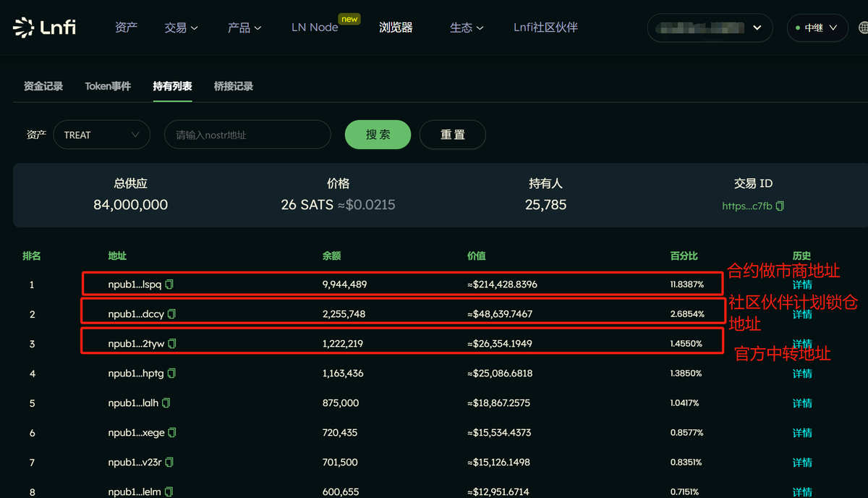
Task: Open 详情 for rank 6 holder
Action: pos(802,433)
